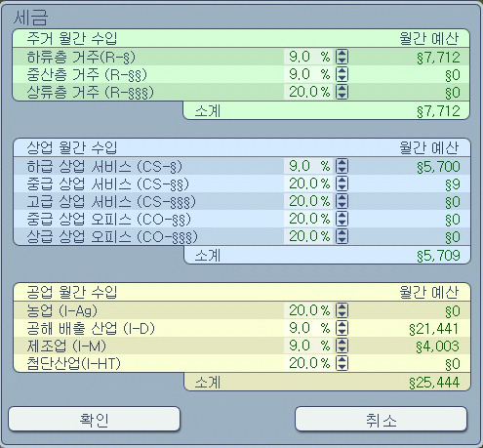Lower the 중산층 거주 (R-§§) tax rate
This screenshot has height=448, width=483.
tap(342, 78)
